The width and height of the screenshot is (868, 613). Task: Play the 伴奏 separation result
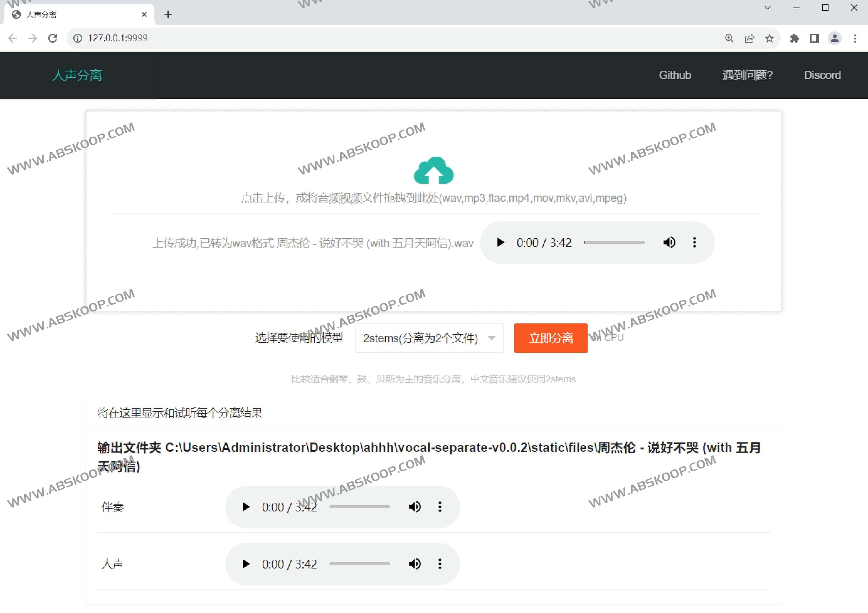pyautogui.click(x=246, y=507)
